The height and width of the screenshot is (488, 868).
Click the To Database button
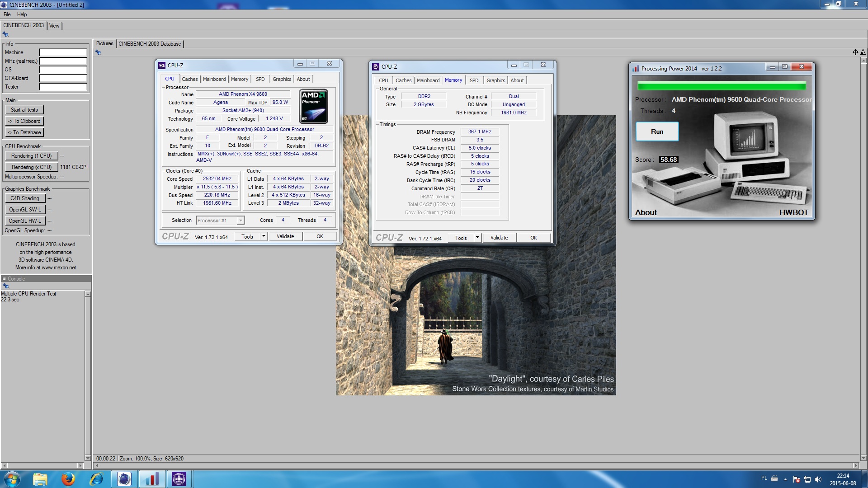pos(24,132)
